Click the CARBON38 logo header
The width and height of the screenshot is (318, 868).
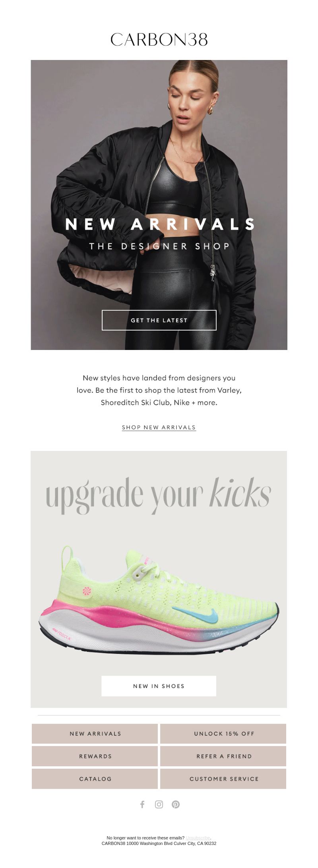click(x=159, y=39)
